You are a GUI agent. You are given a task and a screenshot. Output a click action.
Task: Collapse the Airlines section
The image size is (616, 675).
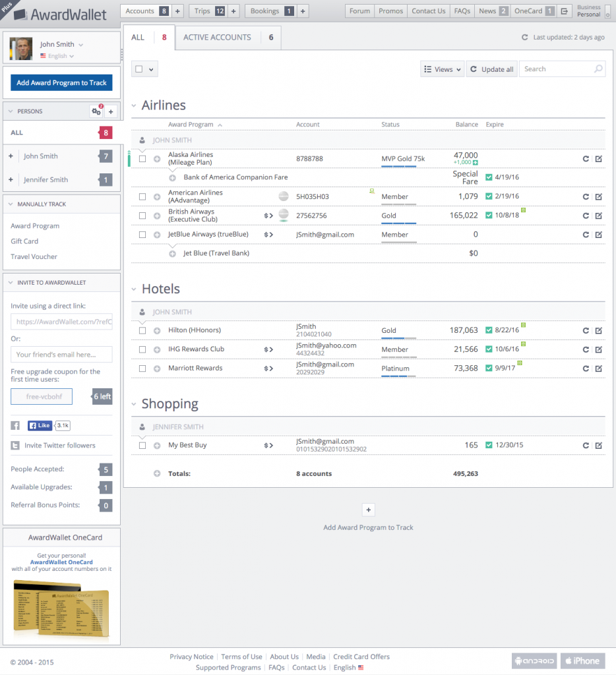(x=133, y=105)
